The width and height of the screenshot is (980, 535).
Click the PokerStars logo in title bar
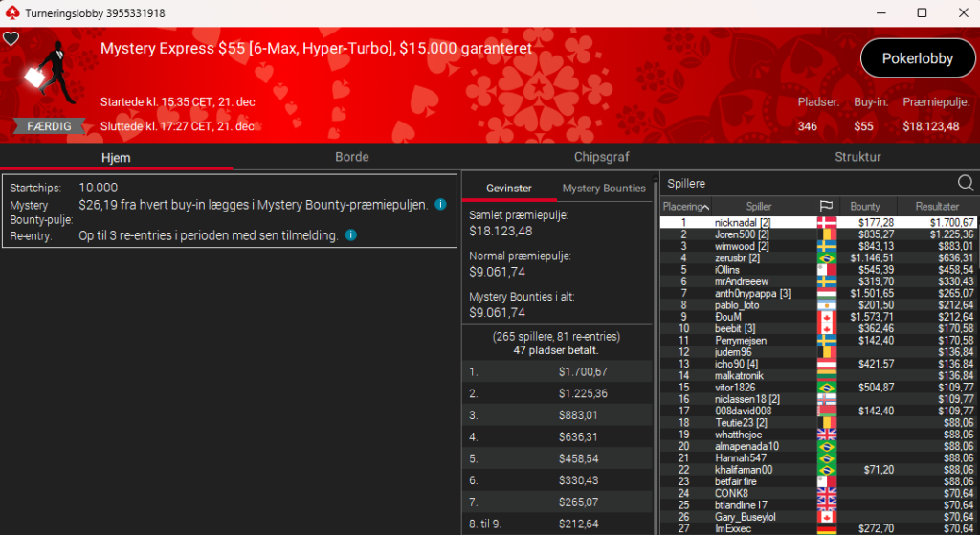11,12
